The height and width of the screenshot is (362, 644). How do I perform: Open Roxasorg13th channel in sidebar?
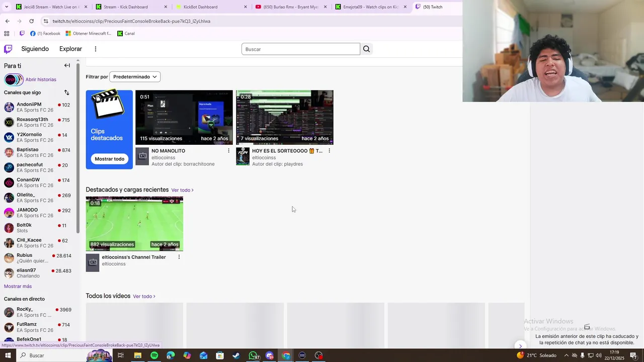click(x=37, y=122)
